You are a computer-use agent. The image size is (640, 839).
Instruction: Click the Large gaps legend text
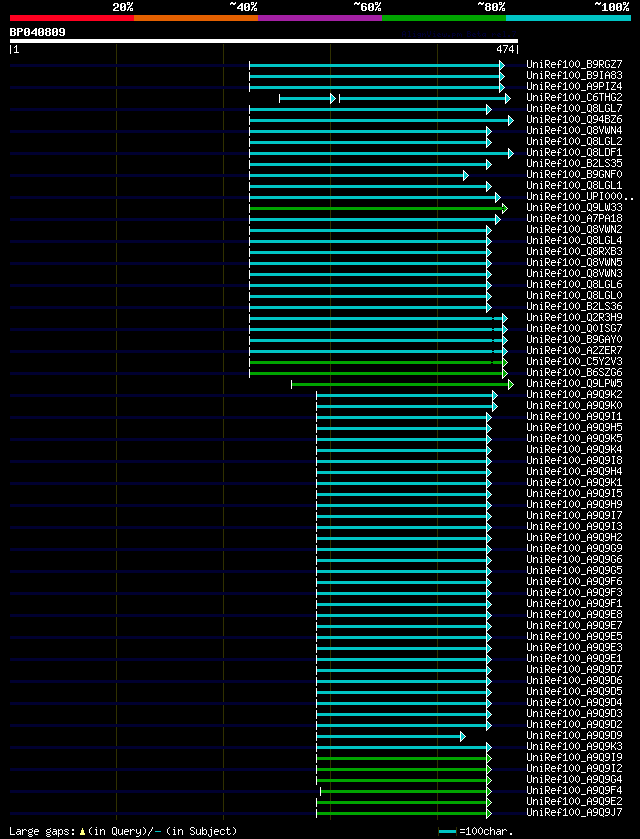tap(123, 831)
